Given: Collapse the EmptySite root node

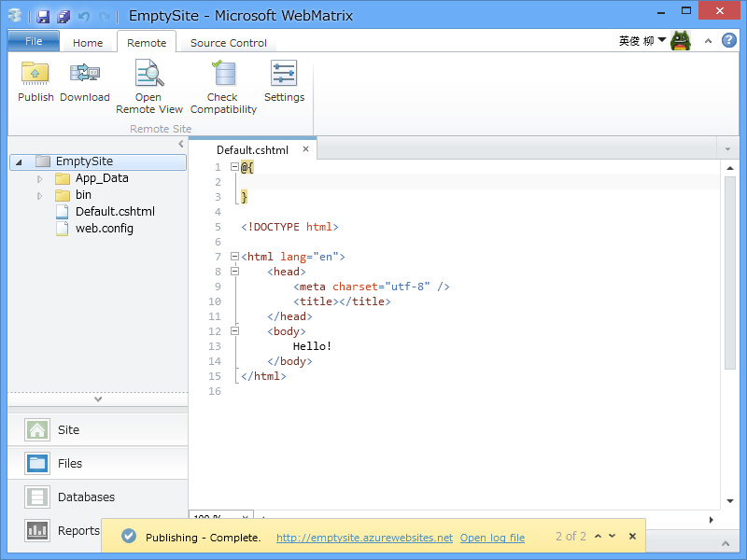Looking at the screenshot, I should click(x=19, y=162).
